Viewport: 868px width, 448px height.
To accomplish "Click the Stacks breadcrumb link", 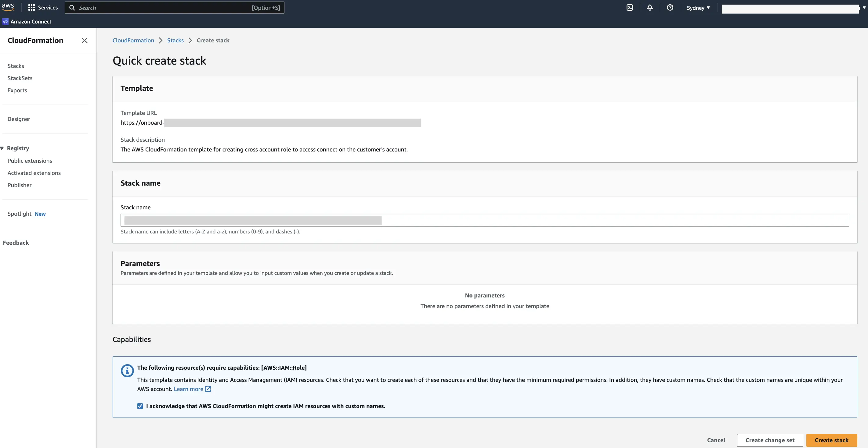I will (175, 41).
